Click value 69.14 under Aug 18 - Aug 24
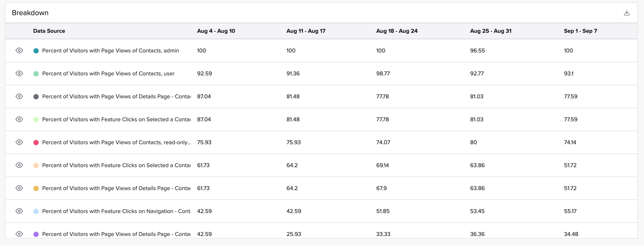Viewport: 644px width, 245px height. (382, 166)
